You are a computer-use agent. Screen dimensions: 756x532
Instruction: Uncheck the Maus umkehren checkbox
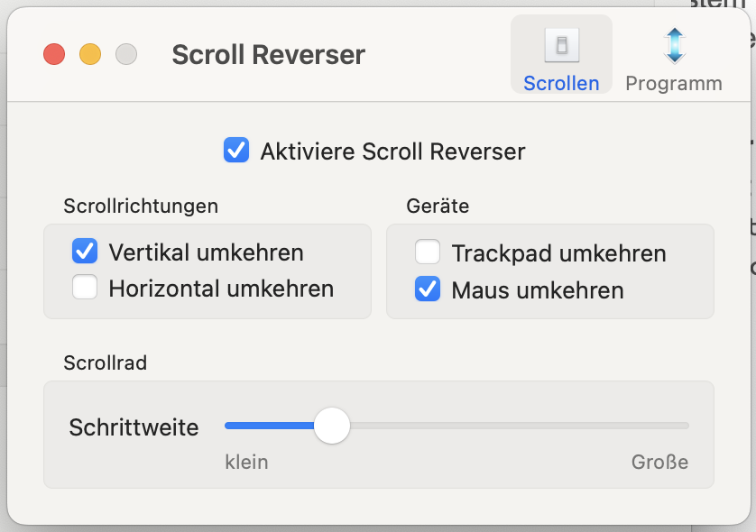pos(428,290)
